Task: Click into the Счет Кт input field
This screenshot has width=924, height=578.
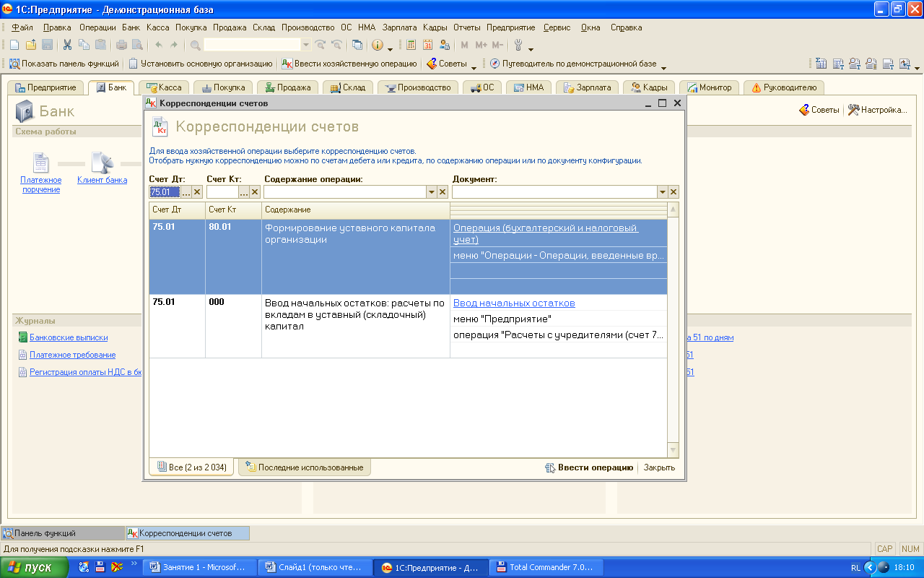Action: click(222, 192)
